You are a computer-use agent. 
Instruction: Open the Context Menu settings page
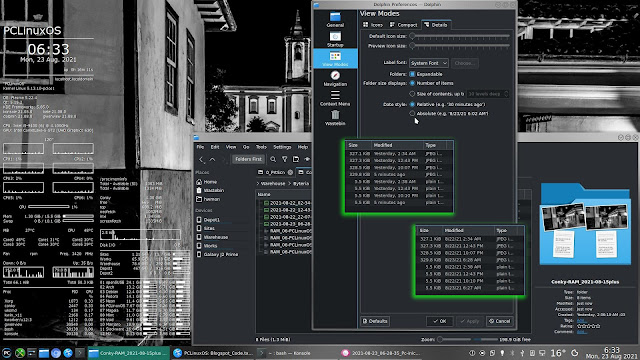[x=335, y=98]
